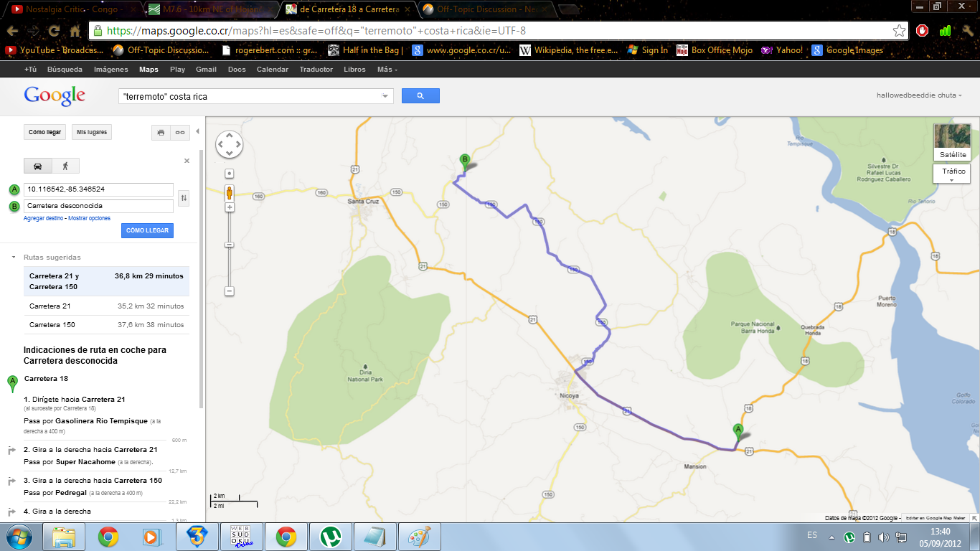Switch to Satélite map view
The image size is (980, 551).
(x=953, y=142)
